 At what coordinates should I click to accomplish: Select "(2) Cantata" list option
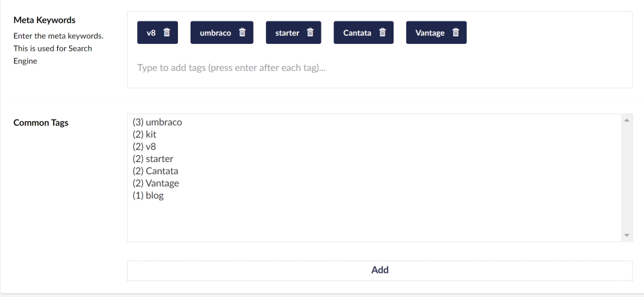tap(155, 171)
